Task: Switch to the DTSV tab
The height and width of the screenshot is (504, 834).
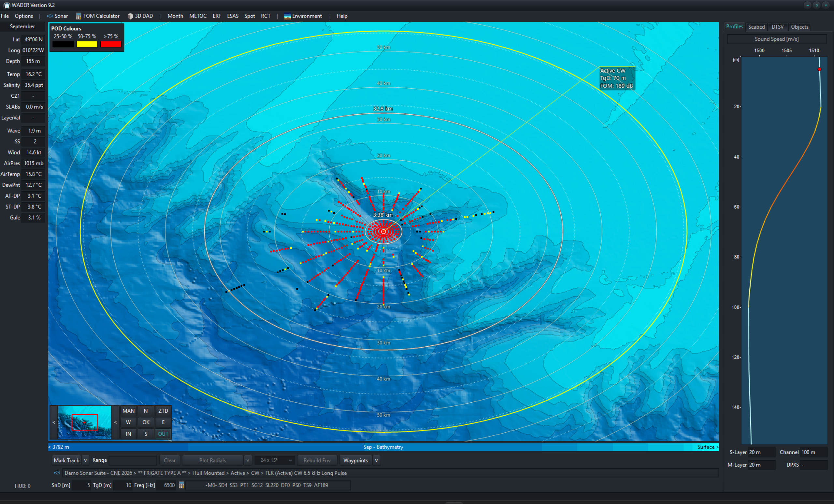Action: [777, 27]
